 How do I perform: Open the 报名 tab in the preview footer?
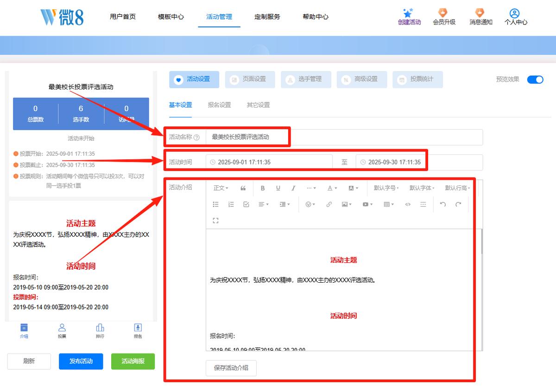pyautogui.click(x=138, y=331)
